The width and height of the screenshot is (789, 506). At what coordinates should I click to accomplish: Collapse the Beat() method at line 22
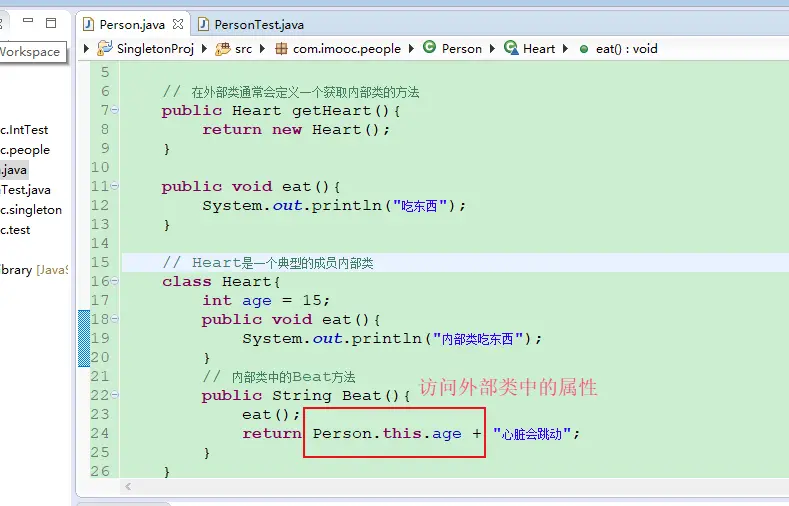click(x=115, y=395)
